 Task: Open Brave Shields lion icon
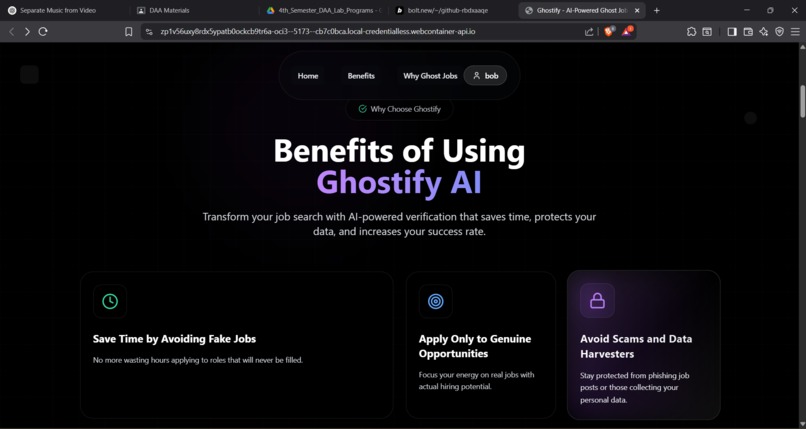(x=609, y=31)
